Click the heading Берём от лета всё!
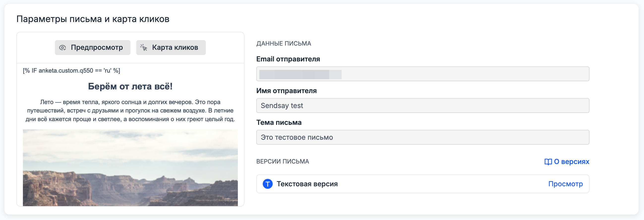Image resolution: width=644 pixels, height=220 pixels. [x=130, y=86]
